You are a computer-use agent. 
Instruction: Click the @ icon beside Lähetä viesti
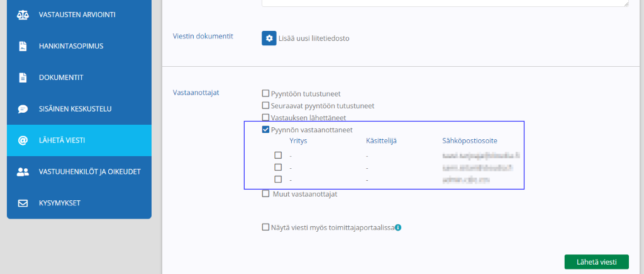pos(23,140)
